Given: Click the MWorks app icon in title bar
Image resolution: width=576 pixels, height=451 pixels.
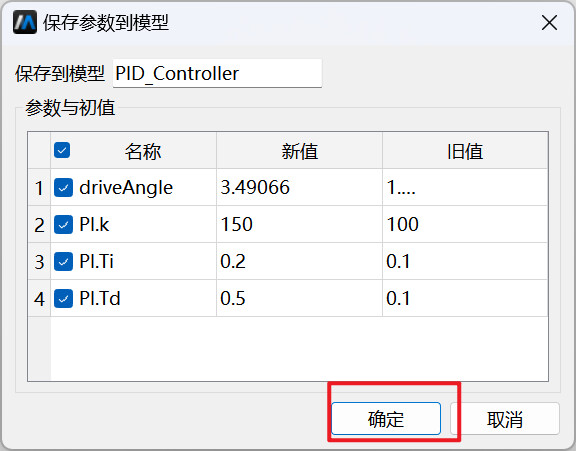Looking at the screenshot, I should pyautogui.click(x=25, y=22).
